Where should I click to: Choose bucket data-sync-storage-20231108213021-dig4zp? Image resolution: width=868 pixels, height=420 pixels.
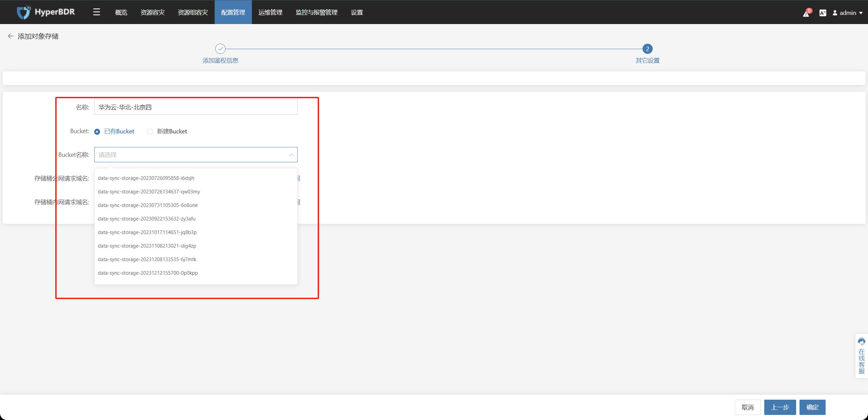(x=196, y=246)
